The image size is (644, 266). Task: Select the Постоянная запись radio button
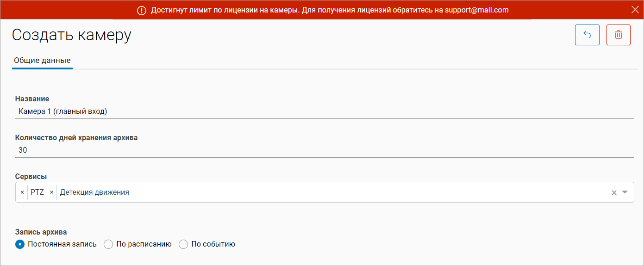20,244
